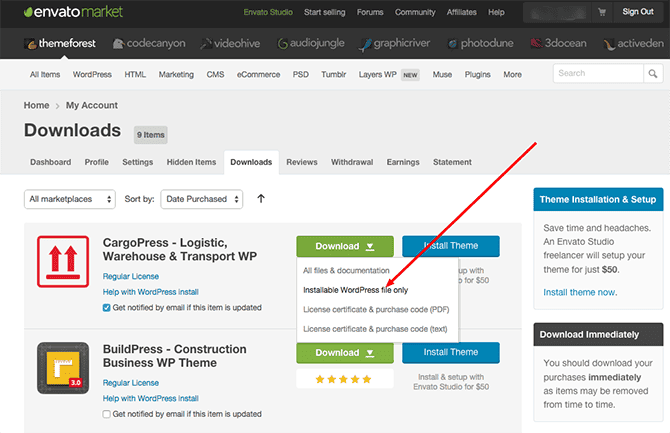Go to Home breadcrumb link

pyautogui.click(x=36, y=106)
